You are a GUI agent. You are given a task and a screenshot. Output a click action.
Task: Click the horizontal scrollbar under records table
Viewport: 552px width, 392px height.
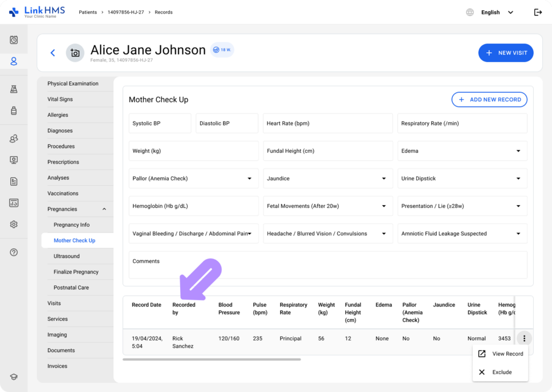pos(211,359)
